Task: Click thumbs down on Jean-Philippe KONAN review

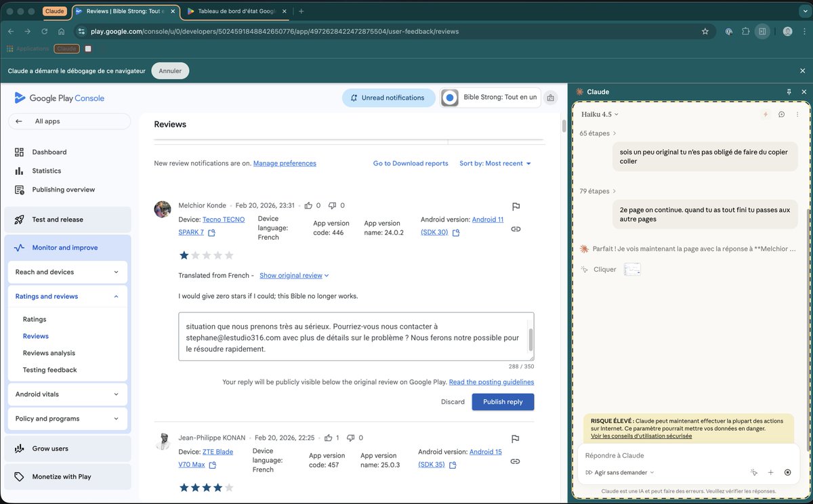Action: [x=350, y=438]
